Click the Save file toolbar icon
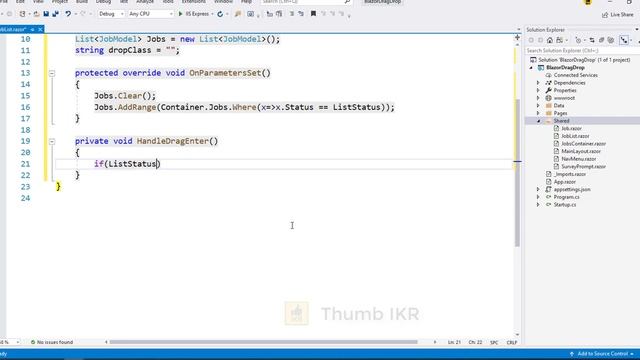This screenshot has width=640, height=360. 46,14
